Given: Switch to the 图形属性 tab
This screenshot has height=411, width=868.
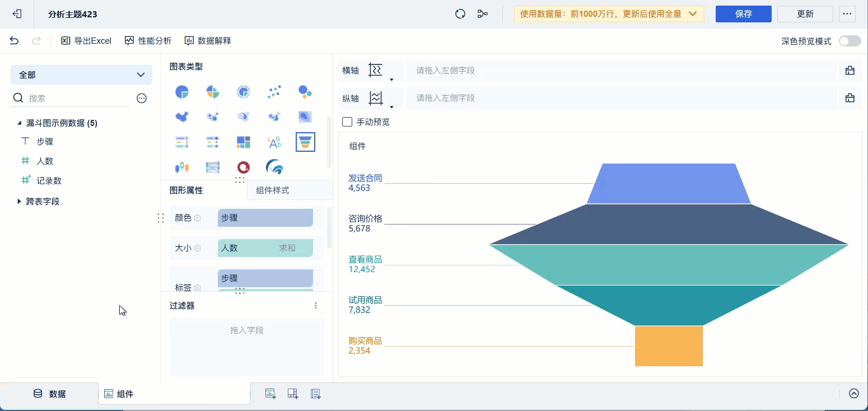Looking at the screenshot, I should pyautogui.click(x=186, y=190).
